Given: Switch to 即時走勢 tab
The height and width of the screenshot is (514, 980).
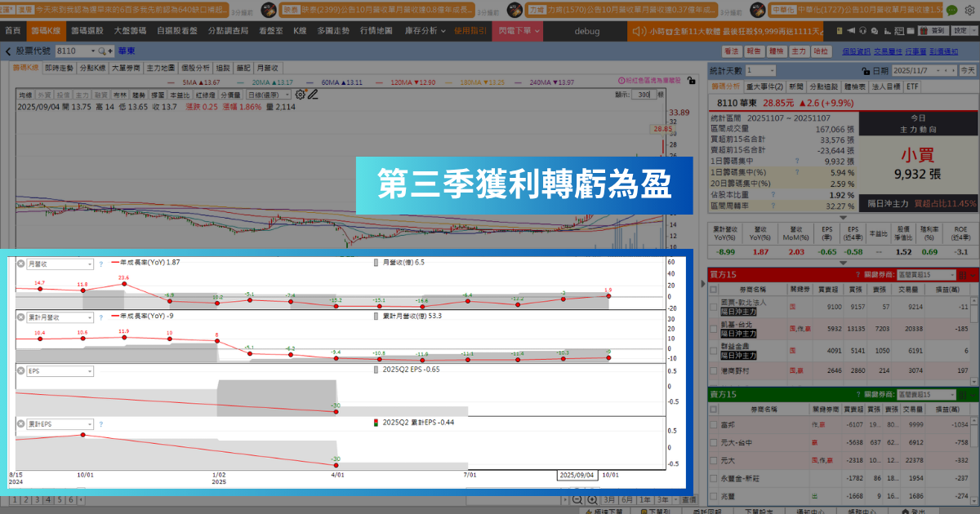Looking at the screenshot, I should point(59,69).
